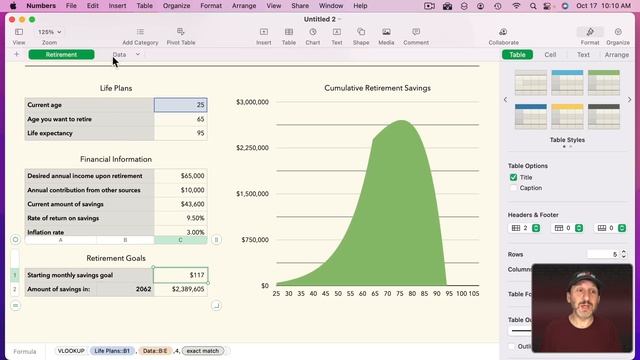Click the table select handle circle
This screenshot has width=640, height=360.
16,240
